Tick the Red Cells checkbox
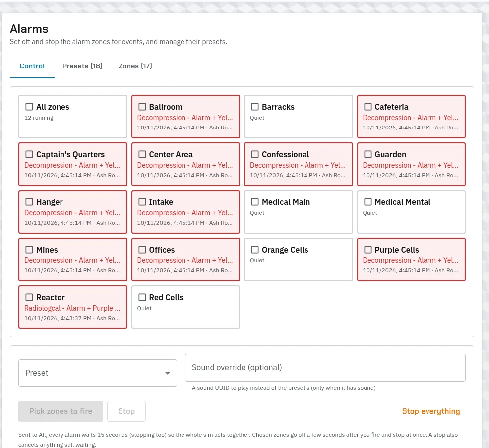The image size is (489, 448). [x=142, y=297]
